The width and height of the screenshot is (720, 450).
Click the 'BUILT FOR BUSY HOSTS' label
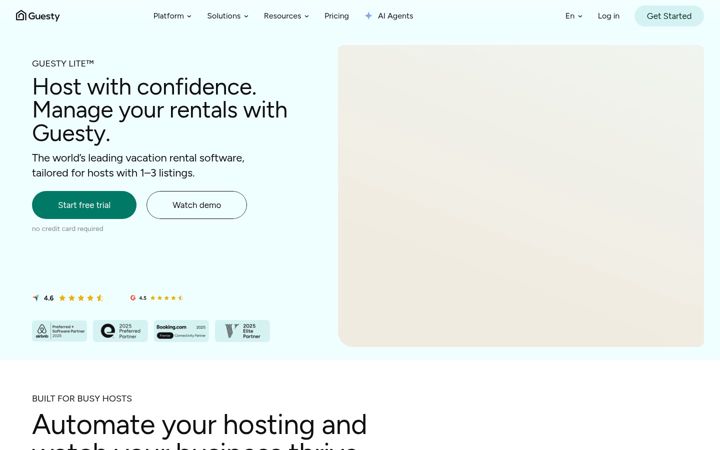(x=82, y=399)
